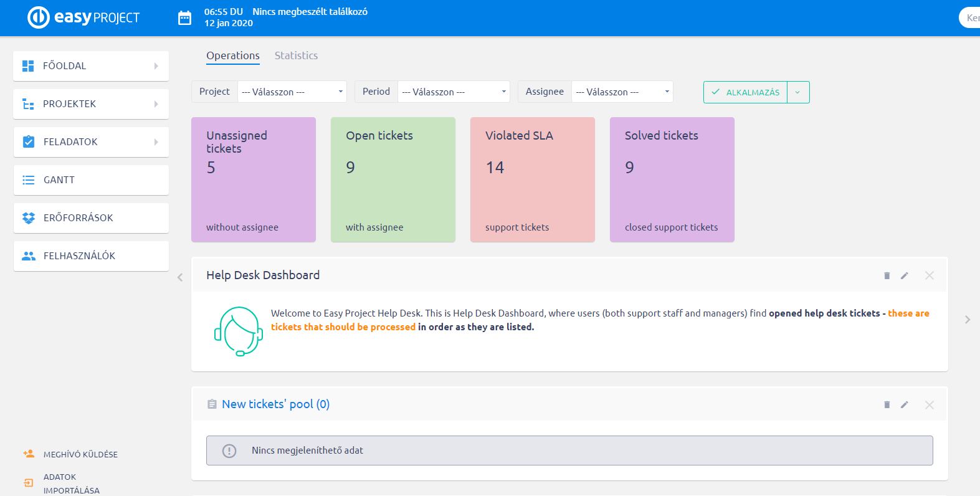Open the Project filter dropdown

[292, 92]
